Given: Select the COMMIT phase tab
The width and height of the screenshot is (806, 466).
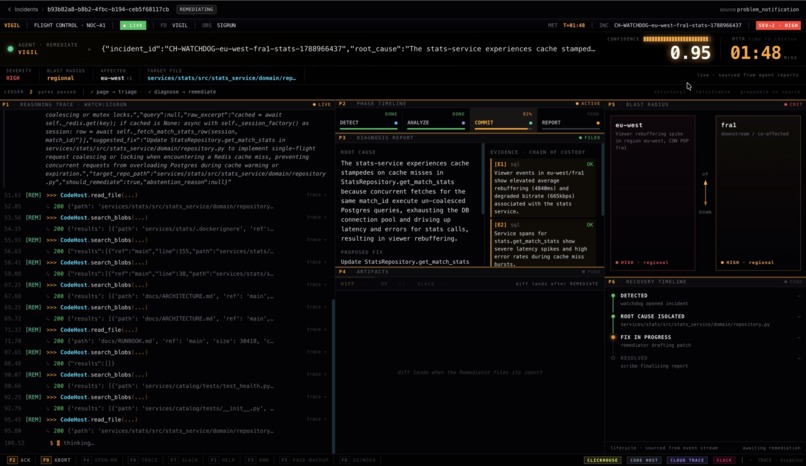Looking at the screenshot, I should pyautogui.click(x=503, y=122).
